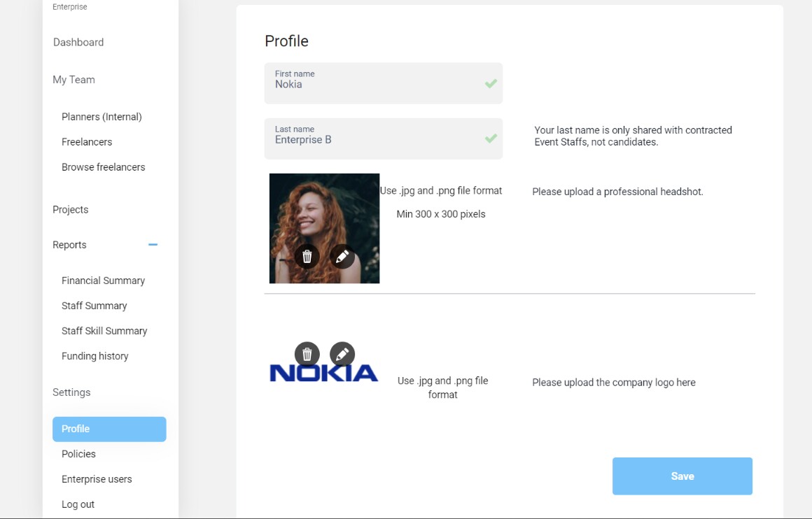Image resolution: width=812 pixels, height=519 pixels.
Task: Open the Projects section
Action: 71,210
